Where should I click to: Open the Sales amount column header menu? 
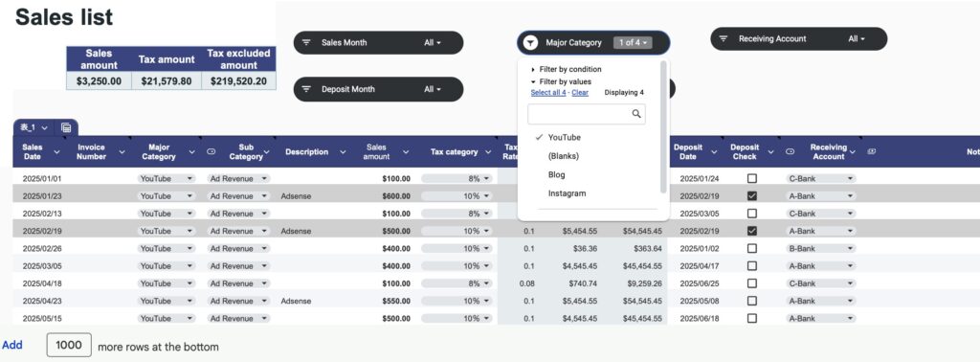coord(406,152)
